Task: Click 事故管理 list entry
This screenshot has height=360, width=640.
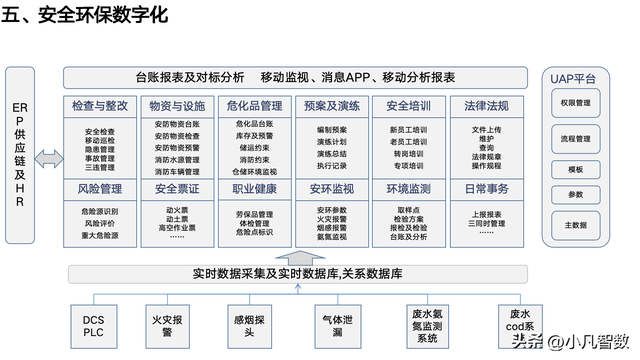Action: (100, 158)
